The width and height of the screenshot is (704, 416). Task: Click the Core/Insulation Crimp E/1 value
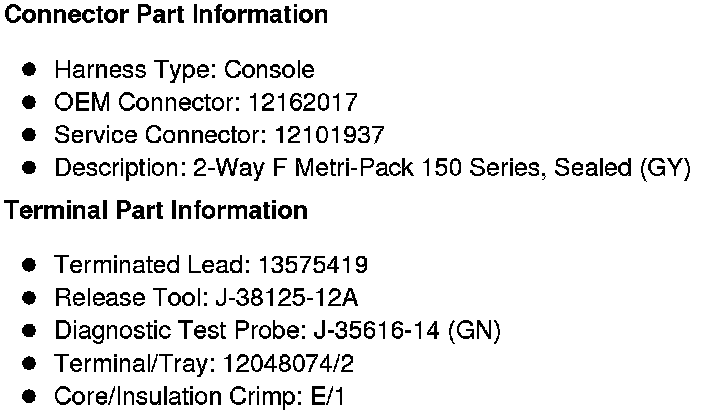pyautogui.click(x=327, y=396)
